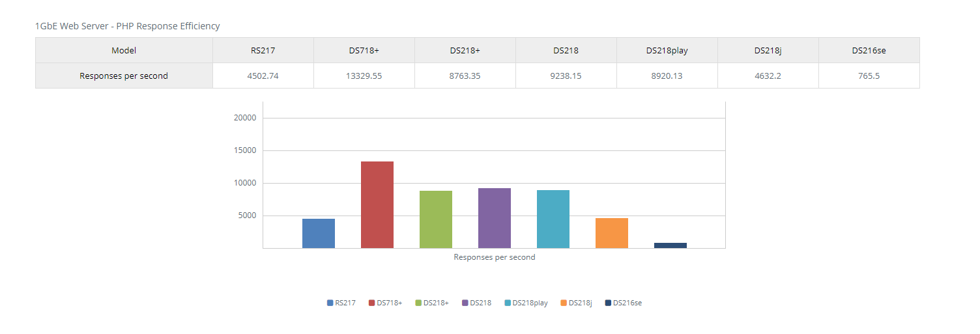Click the 'RS217' column header
This screenshot has height=334, width=980.
(x=263, y=50)
